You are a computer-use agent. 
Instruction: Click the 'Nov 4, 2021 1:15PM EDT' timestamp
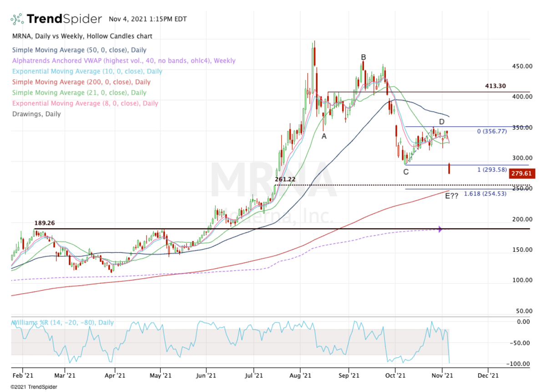[148, 19]
